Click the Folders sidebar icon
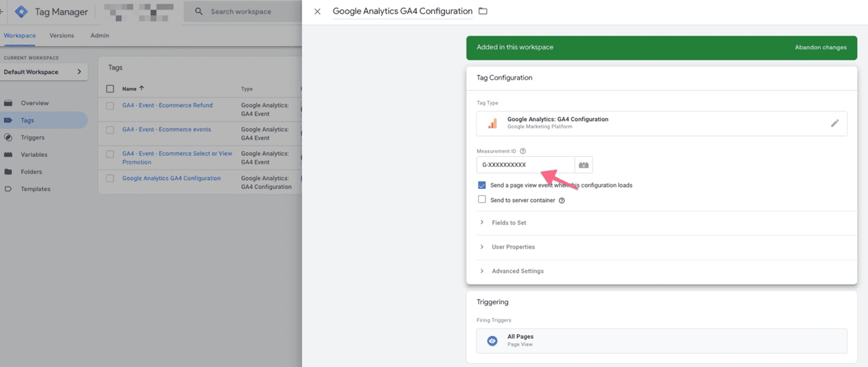Image resolution: width=868 pixels, height=367 pixels. point(8,172)
